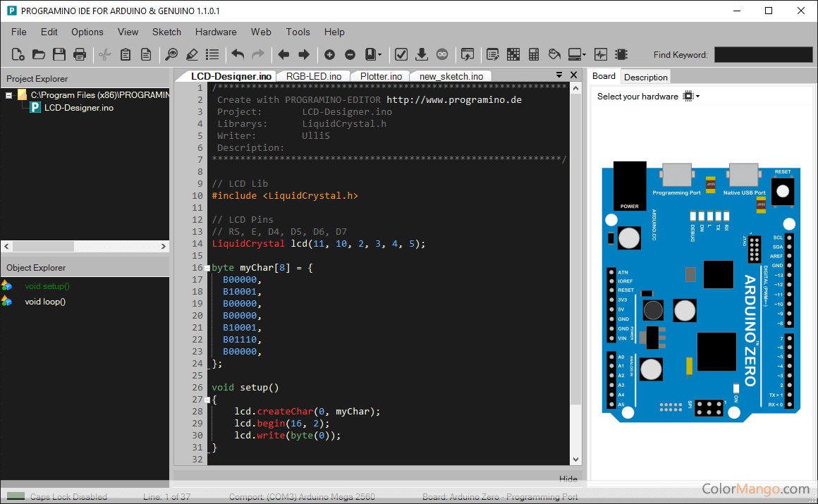This screenshot has width=818, height=504.
Task: Open the calculator tool icon
Action: [534, 54]
